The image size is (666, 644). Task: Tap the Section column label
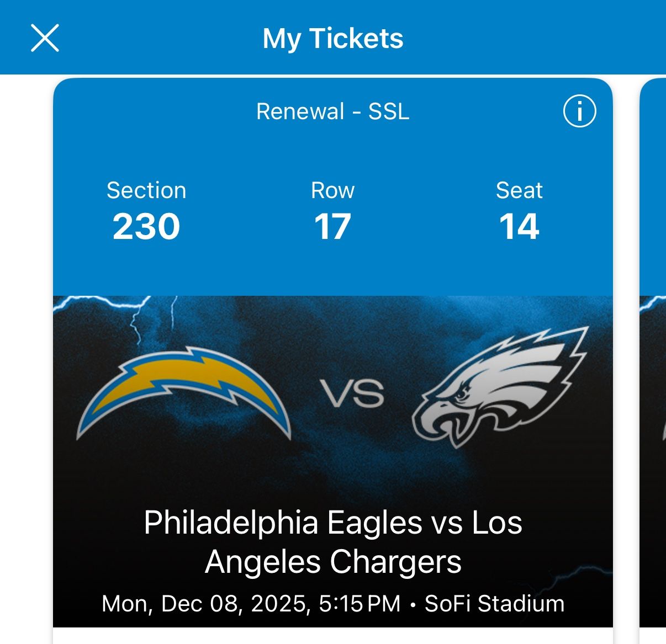(x=147, y=190)
